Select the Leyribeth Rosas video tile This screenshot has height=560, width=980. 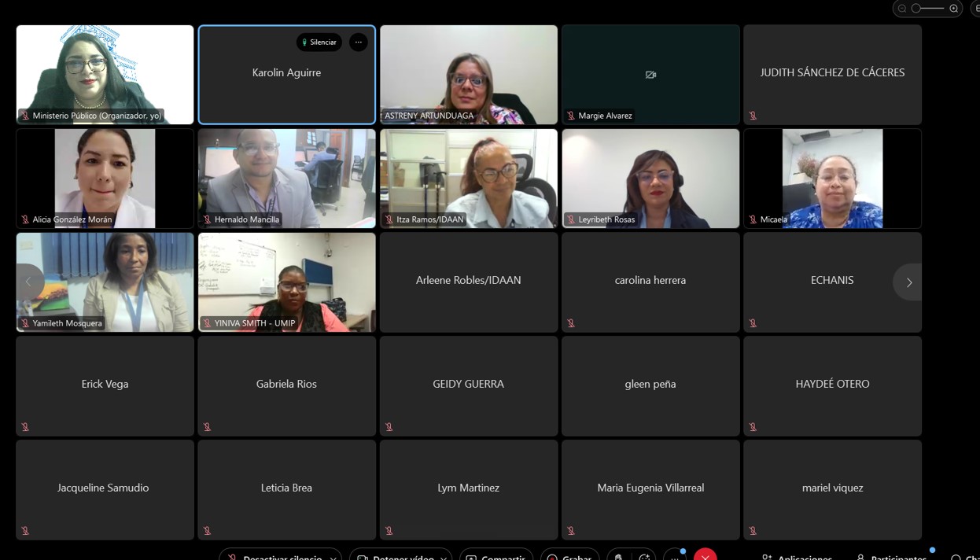650,179
